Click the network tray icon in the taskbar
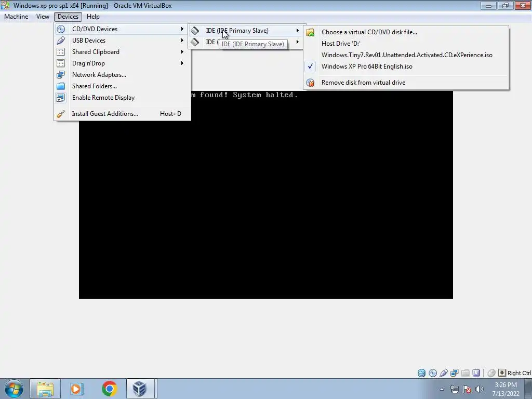This screenshot has height=399, width=532. point(454,389)
